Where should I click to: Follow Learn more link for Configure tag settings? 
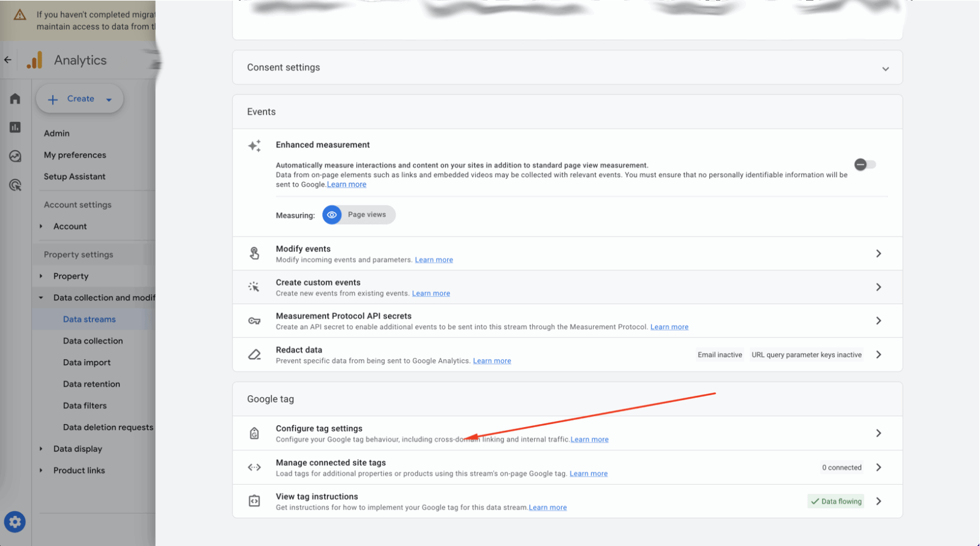tap(590, 439)
